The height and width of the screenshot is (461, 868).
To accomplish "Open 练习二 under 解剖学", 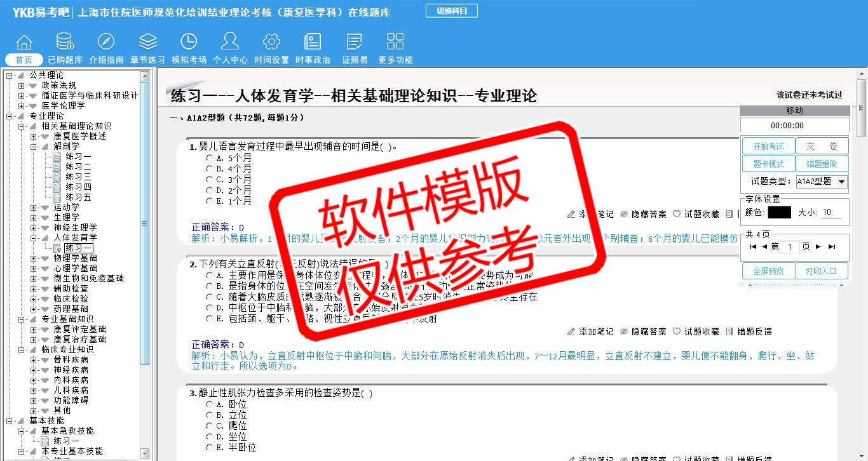I will (79, 167).
